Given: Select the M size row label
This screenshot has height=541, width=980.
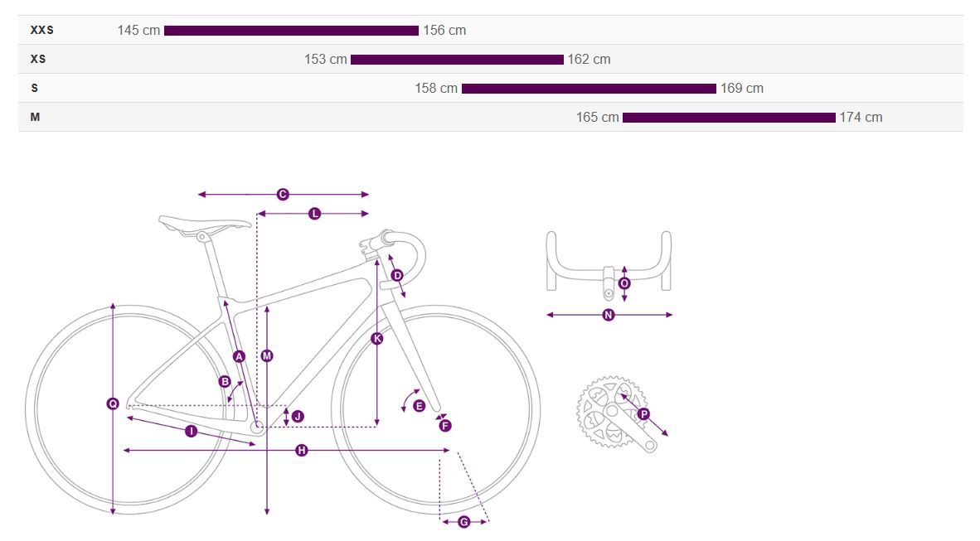Looking at the screenshot, I should 36,118.
